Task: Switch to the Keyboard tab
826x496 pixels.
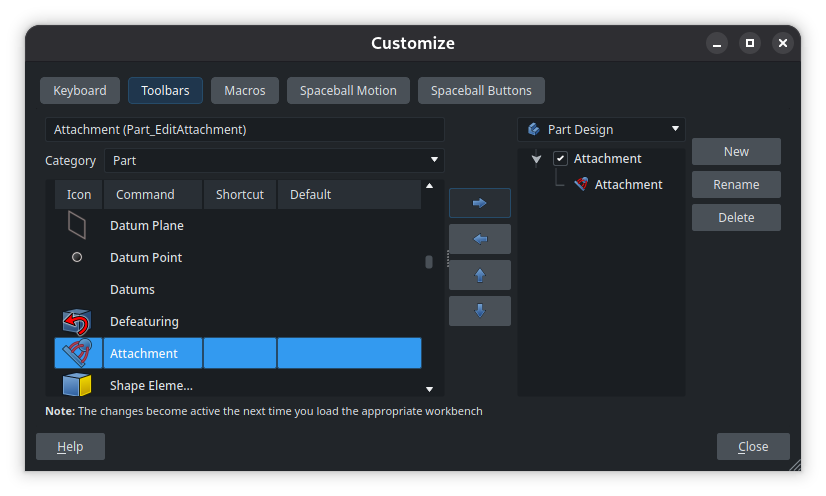Action: coord(80,91)
